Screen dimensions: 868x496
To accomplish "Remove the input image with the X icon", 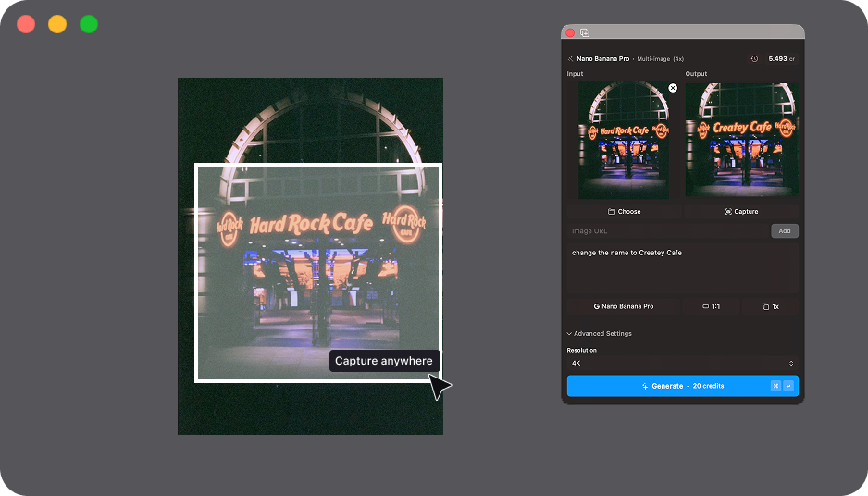I will click(x=673, y=88).
